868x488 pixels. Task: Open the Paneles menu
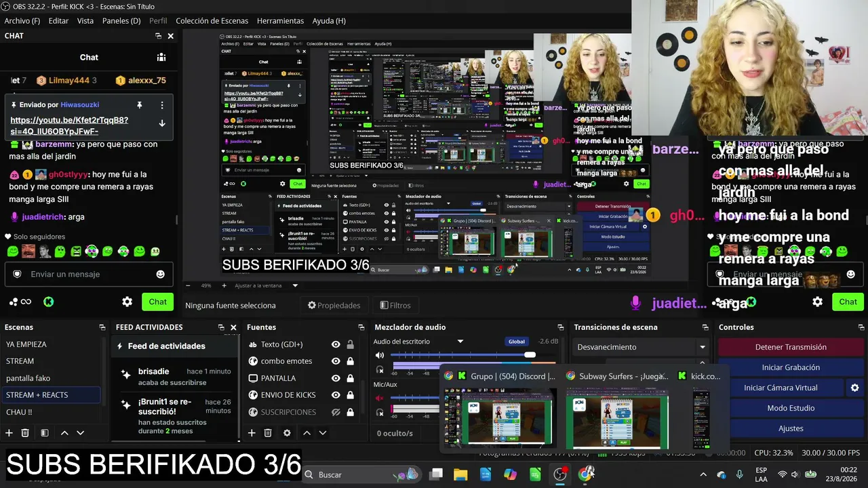121,21
